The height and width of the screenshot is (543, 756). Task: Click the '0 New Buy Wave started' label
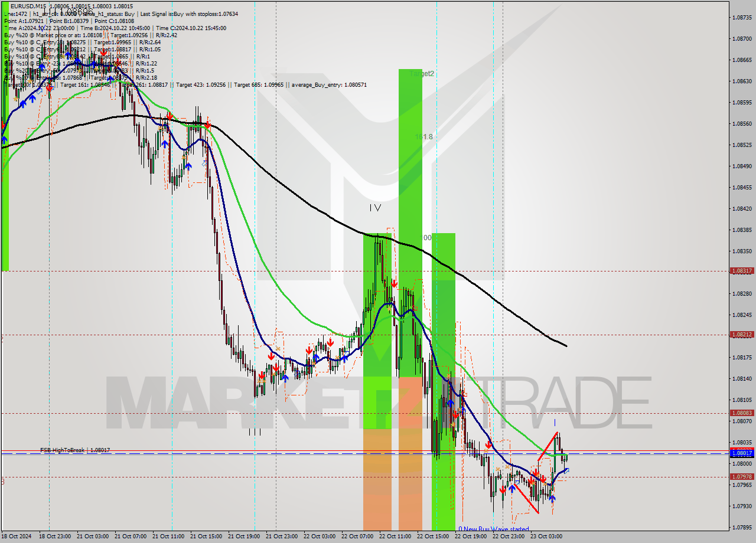[x=493, y=529]
